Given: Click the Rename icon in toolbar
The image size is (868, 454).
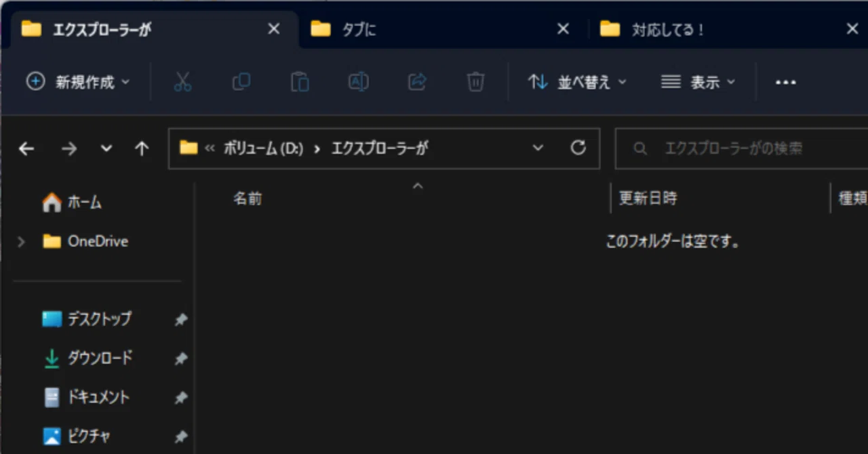Looking at the screenshot, I should coord(358,82).
